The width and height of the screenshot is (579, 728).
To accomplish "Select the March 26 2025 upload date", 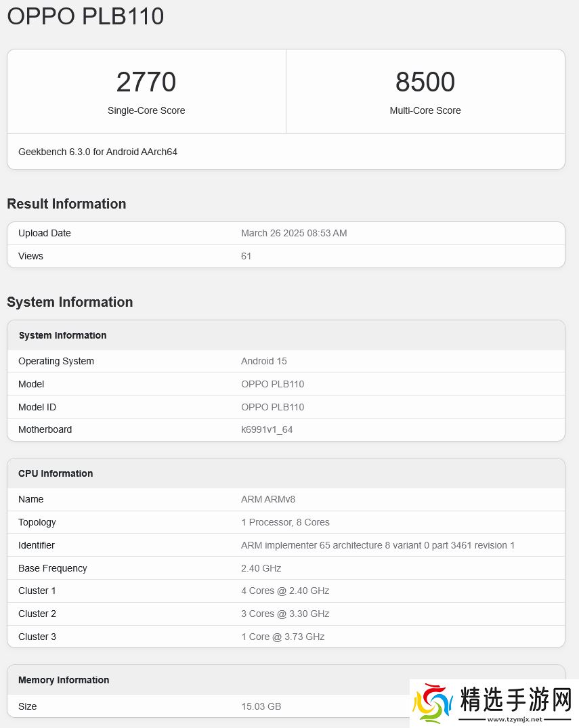I will pyautogui.click(x=294, y=233).
